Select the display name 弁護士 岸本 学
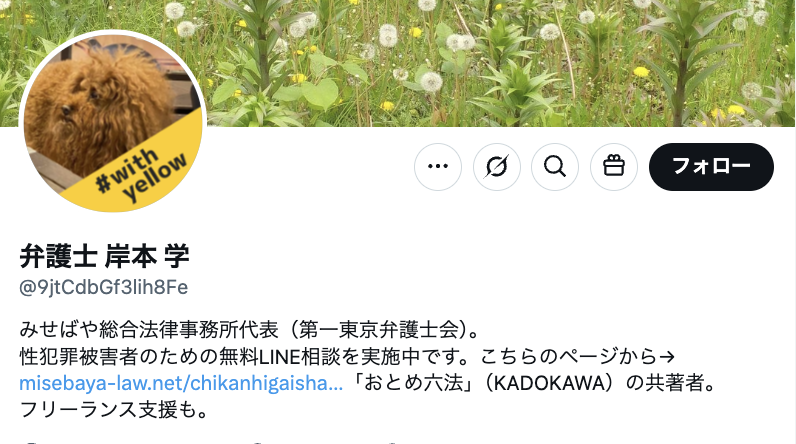The image size is (796, 444). [104, 256]
